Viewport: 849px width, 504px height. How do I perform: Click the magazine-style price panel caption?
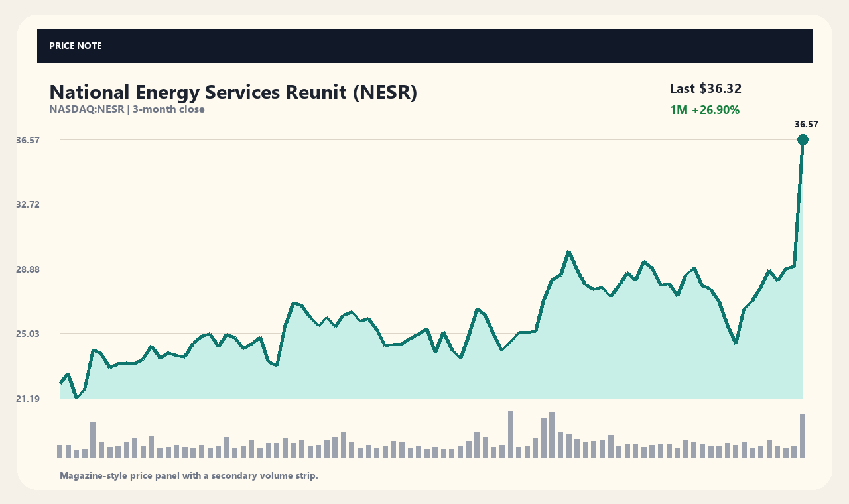point(189,475)
